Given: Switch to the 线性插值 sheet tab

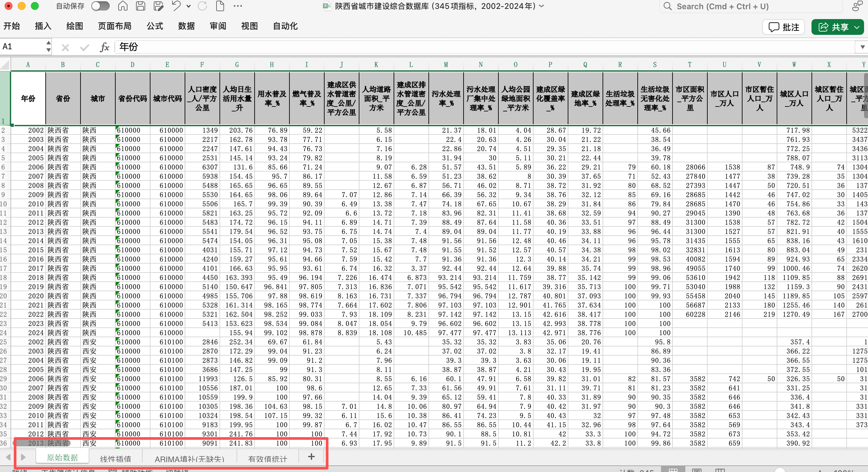Looking at the screenshot, I should point(115,459).
